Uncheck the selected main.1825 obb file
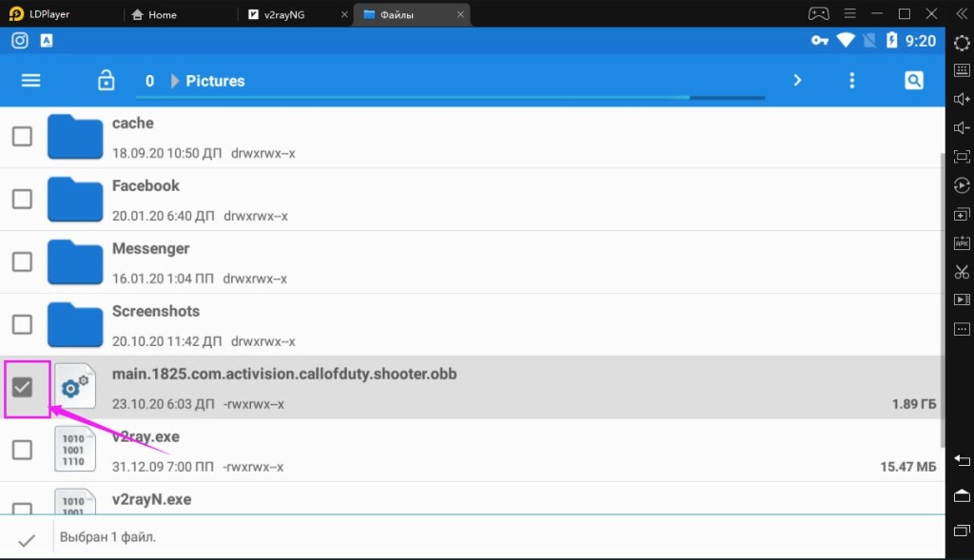This screenshot has width=974, height=560. 22,386
